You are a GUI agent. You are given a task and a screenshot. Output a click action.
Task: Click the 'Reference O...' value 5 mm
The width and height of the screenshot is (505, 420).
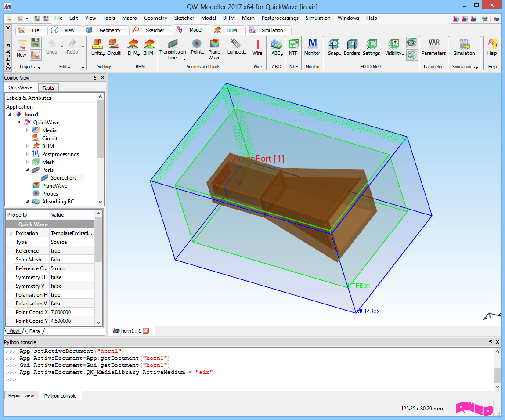(x=72, y=268)
